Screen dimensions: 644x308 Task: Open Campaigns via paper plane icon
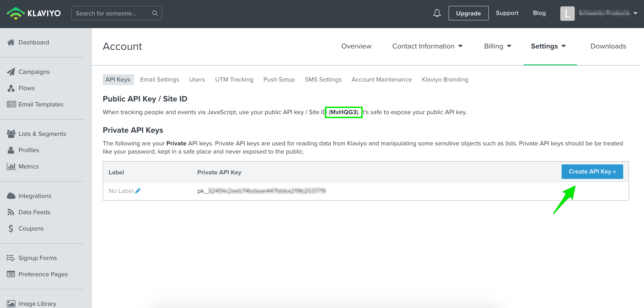click(x=11, y=72)
